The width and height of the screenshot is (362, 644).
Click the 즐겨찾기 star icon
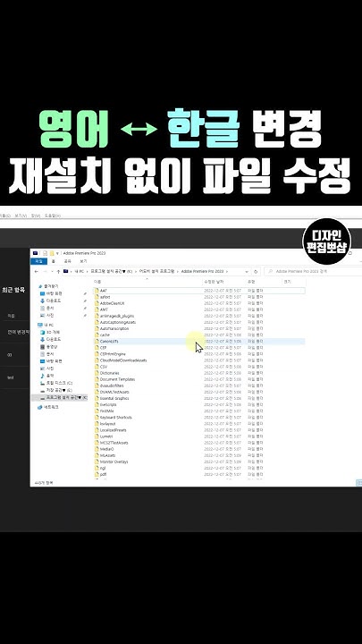click(x=40, y=286)
